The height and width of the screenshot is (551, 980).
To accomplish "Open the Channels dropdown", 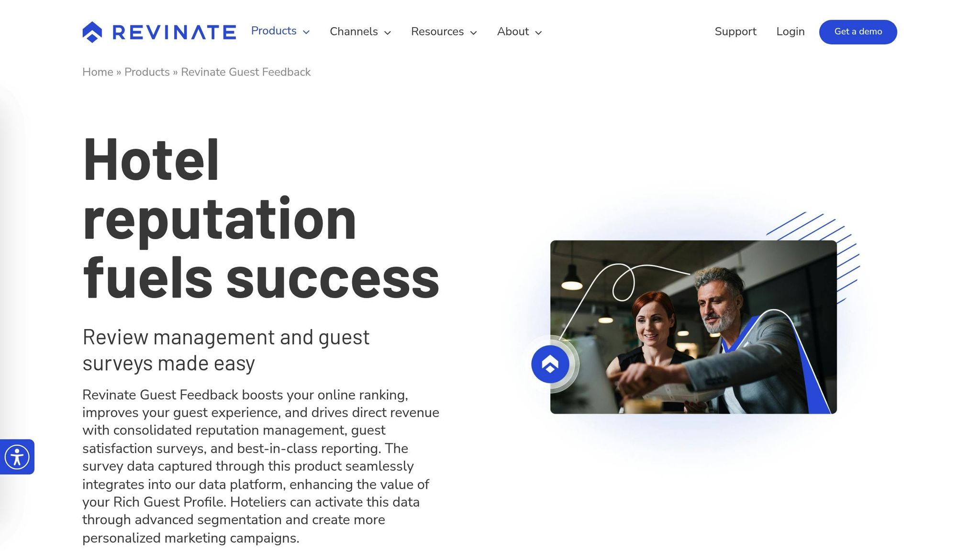I will 354,32.
